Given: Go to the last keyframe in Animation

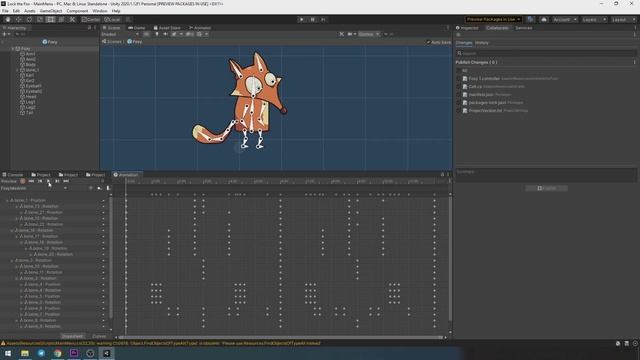Looking at the screenshot, I should pos(66,181).
